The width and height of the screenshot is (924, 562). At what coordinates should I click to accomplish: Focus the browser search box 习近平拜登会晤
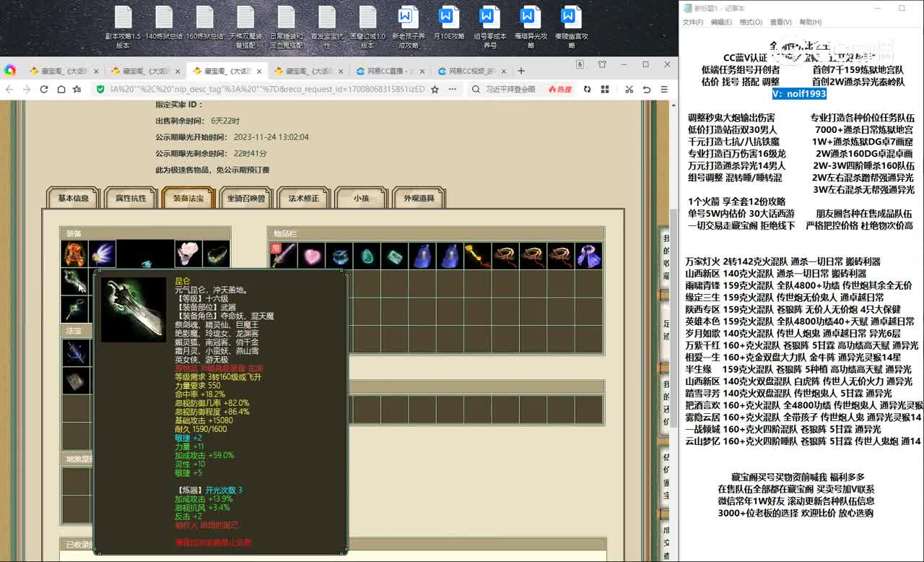tap(511, 89)
